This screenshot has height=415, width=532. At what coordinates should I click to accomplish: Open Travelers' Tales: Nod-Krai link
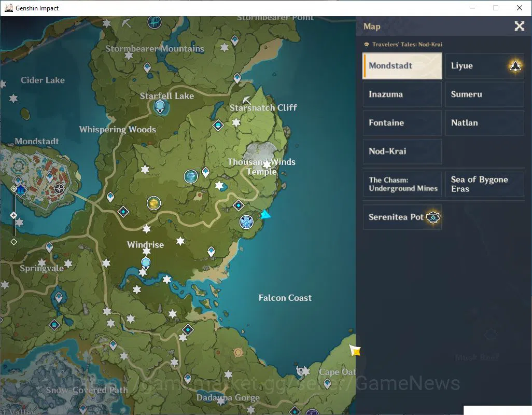coord(403,45)
